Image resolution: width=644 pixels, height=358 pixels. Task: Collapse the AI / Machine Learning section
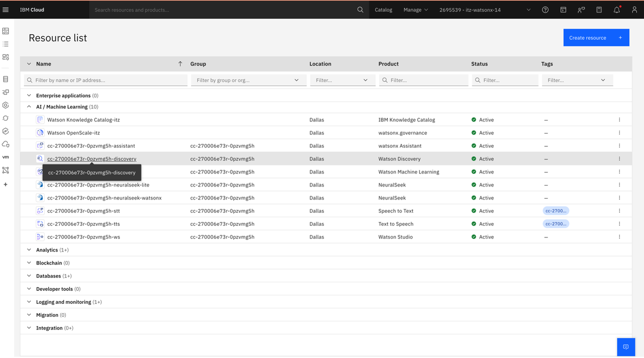pyautogui.click(x=29, y=107)
